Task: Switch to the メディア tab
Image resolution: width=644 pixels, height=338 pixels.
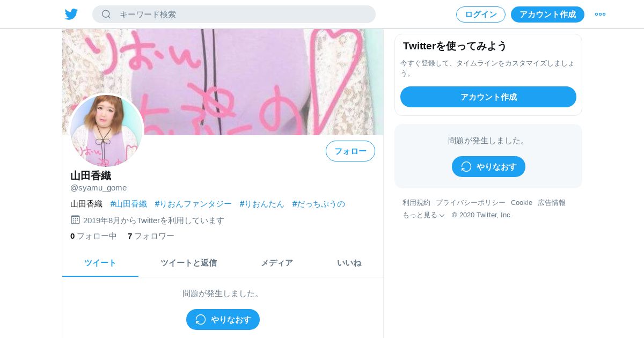Action: pyautogui.click(x=277, y=263)
